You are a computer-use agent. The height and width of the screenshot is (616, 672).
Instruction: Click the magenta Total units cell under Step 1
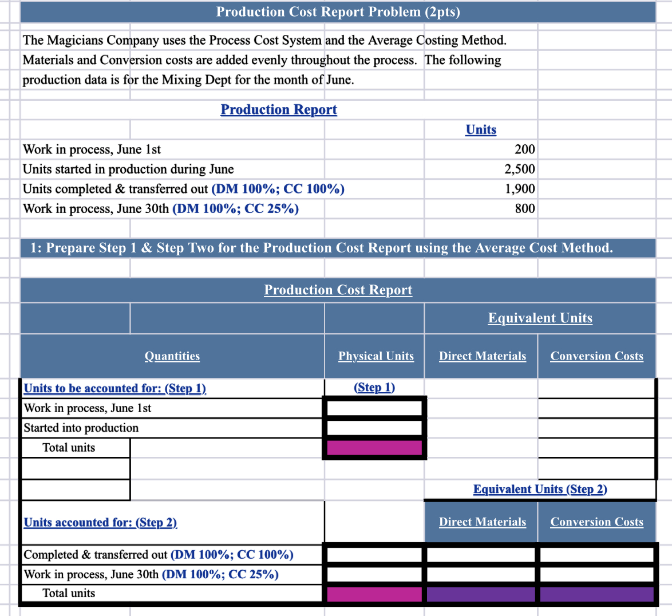(x=373, y=448)
